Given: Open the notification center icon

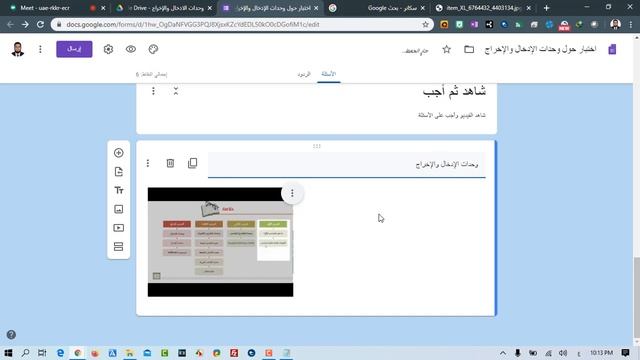Looking at the screenshot, I should tap(625, 353).
